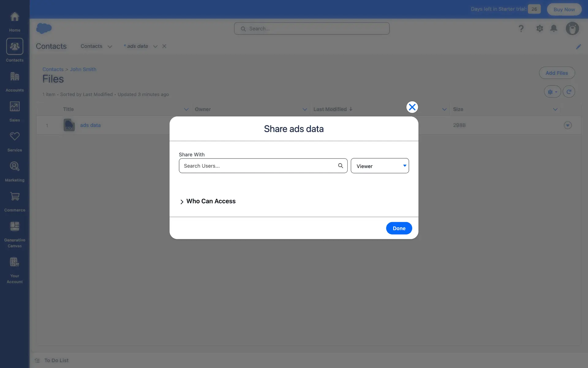Open the Viewer permission dropdown

(x=379, y=166)
